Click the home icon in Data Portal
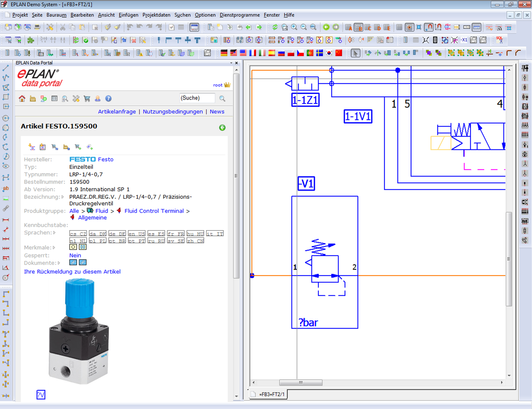The height and width of the screenshot is (409, 532). pos(22,99)
